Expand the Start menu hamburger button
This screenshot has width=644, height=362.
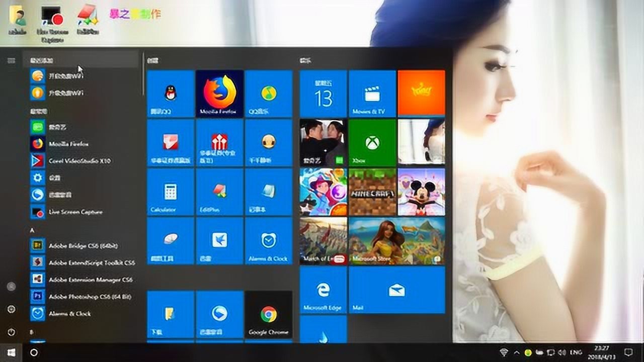11,60
